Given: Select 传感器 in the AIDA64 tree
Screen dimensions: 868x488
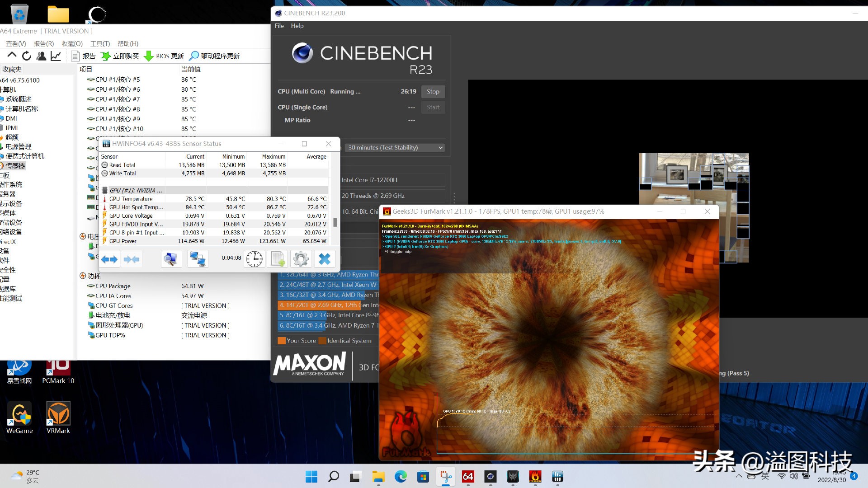Looking at the screenshot, I should click(15, 166).
